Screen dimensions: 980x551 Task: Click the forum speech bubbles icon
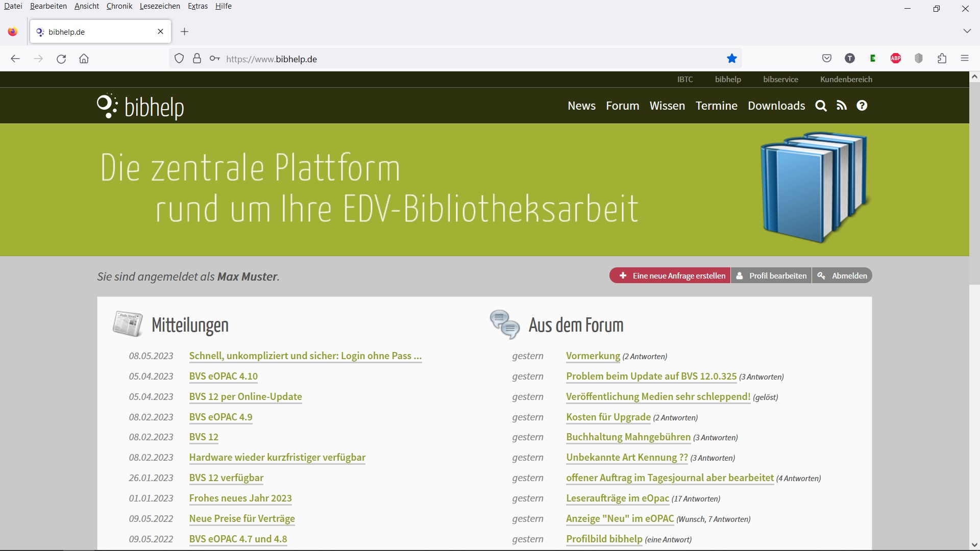pos(505,324)
